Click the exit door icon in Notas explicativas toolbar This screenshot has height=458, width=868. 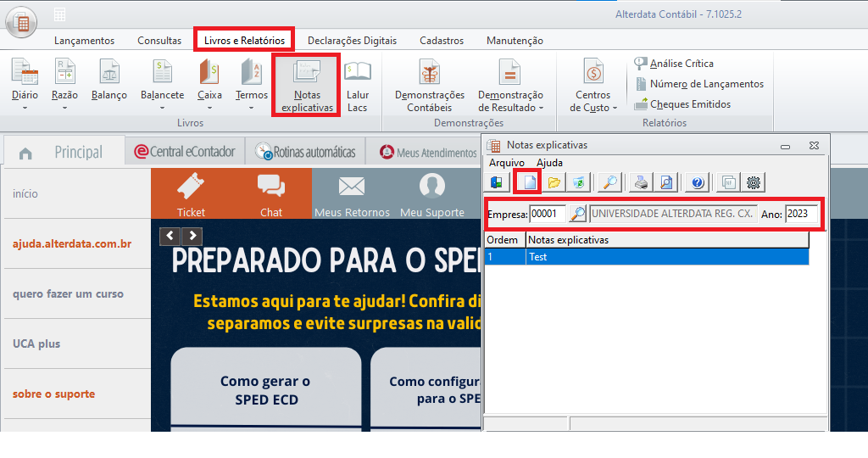[x=497, y=182]
